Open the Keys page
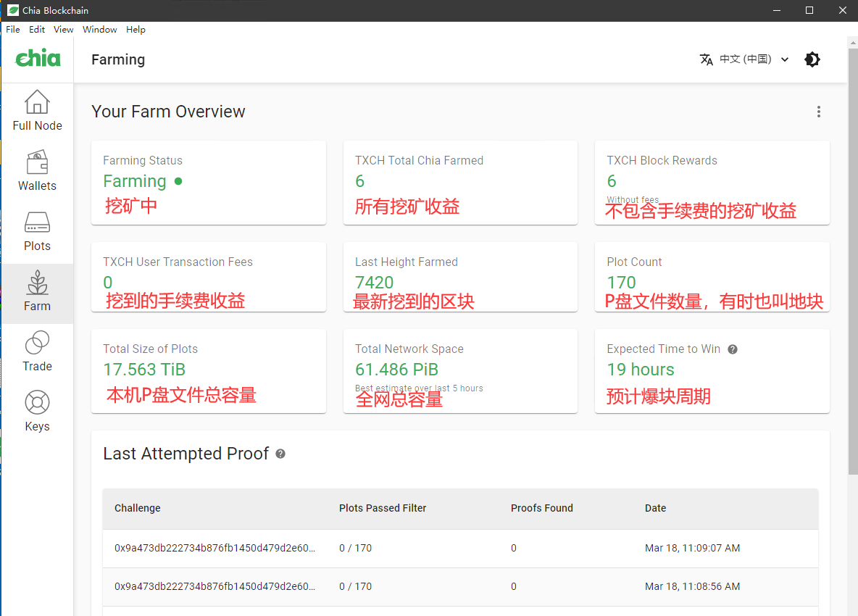This screenshot has width=858, height=616. click(37, 412)
